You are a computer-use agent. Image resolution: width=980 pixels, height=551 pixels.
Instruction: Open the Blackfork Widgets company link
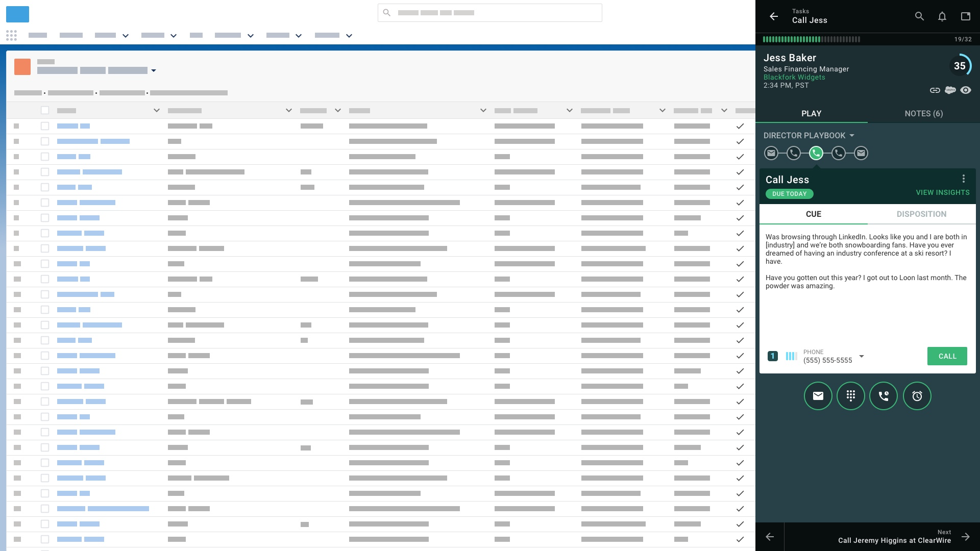coord(794,77)
